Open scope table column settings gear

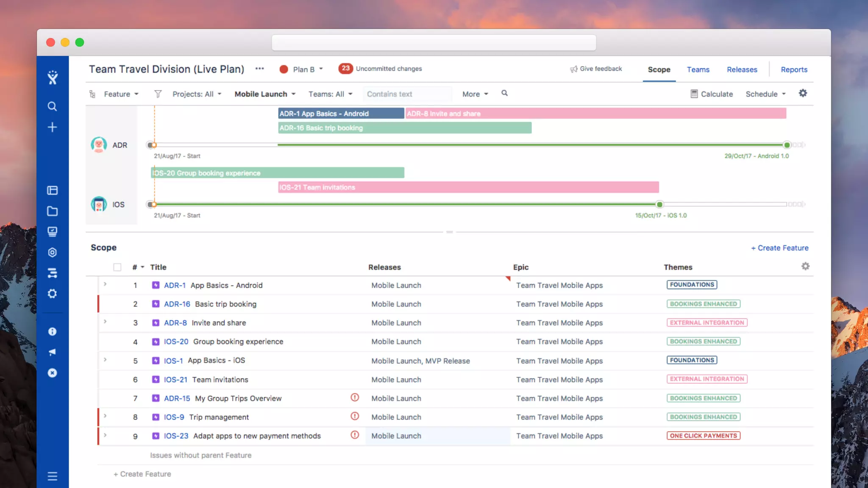tap(805, 266)
